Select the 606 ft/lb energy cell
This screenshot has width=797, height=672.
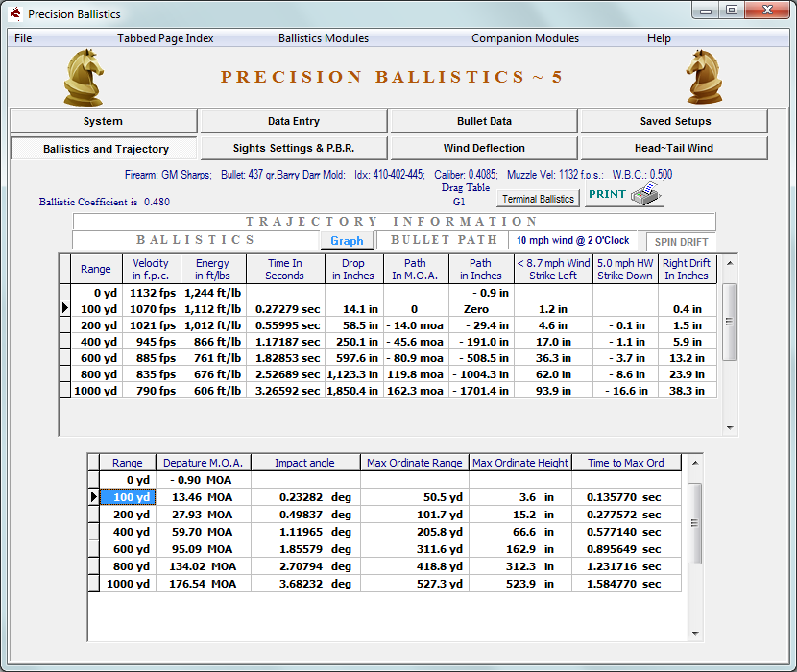coord(213,391)
